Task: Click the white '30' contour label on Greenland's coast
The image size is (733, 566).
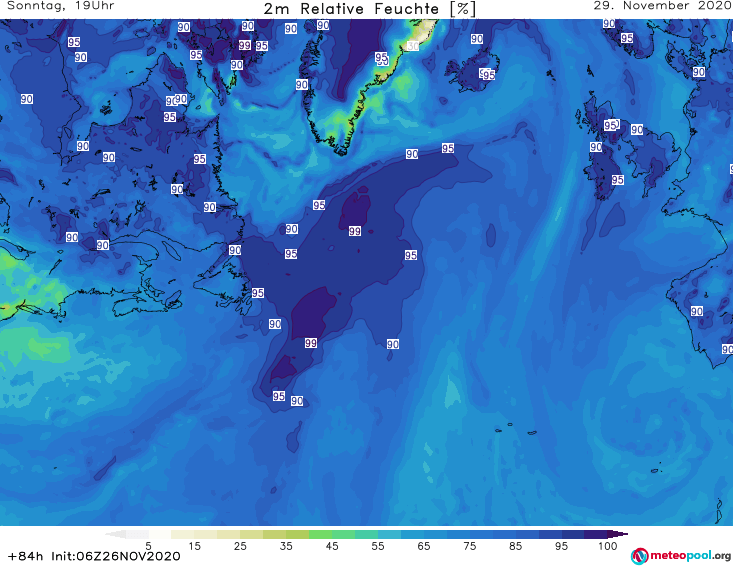Action: point(413,46)
